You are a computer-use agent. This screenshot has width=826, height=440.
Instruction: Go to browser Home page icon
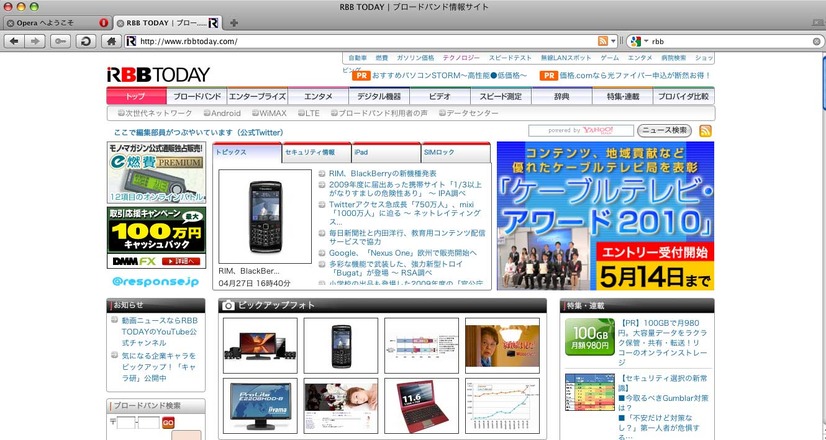point(109,41)
